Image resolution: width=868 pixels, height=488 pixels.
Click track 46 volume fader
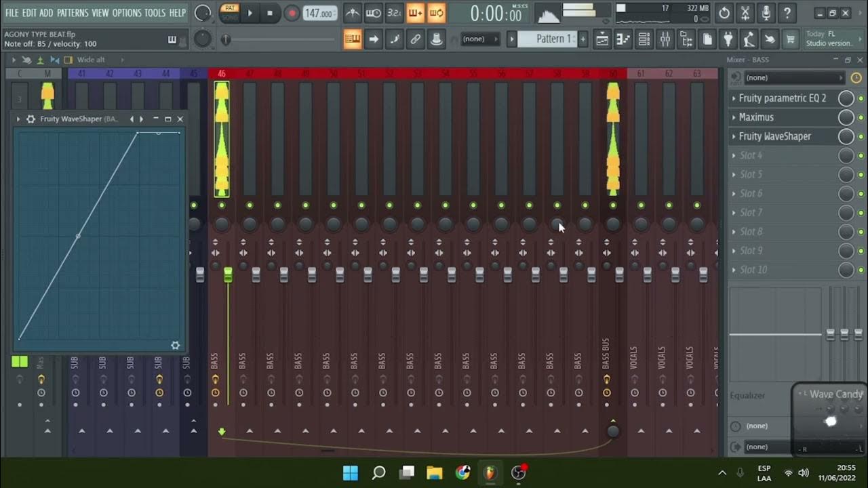tap(228, 274)
